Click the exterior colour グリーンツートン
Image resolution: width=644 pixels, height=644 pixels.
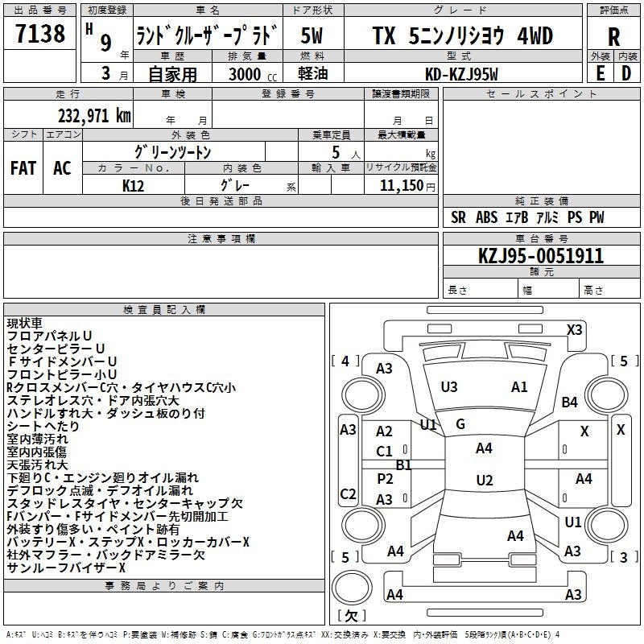(173, 152)
